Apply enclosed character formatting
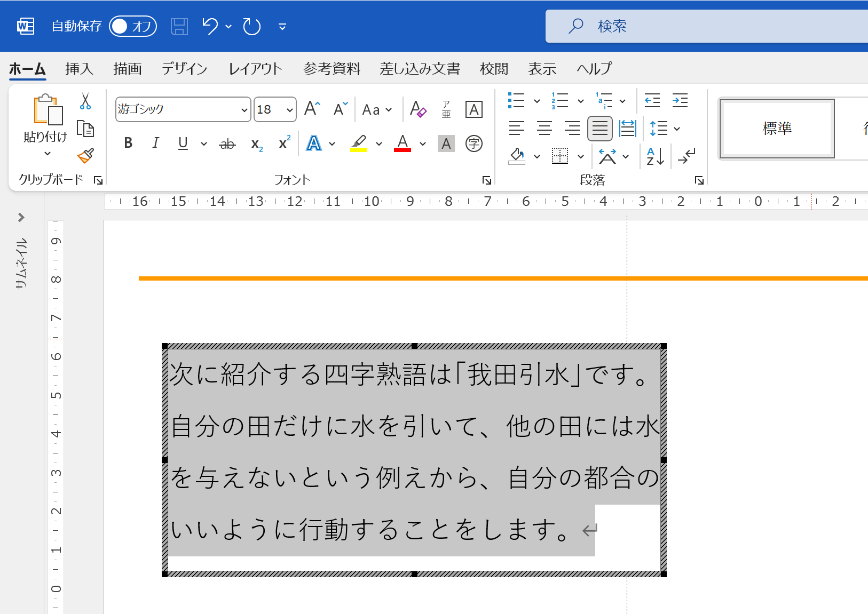The width and height of the screenshot is (868, 614). pyautogui.click(x=474, y=143)
